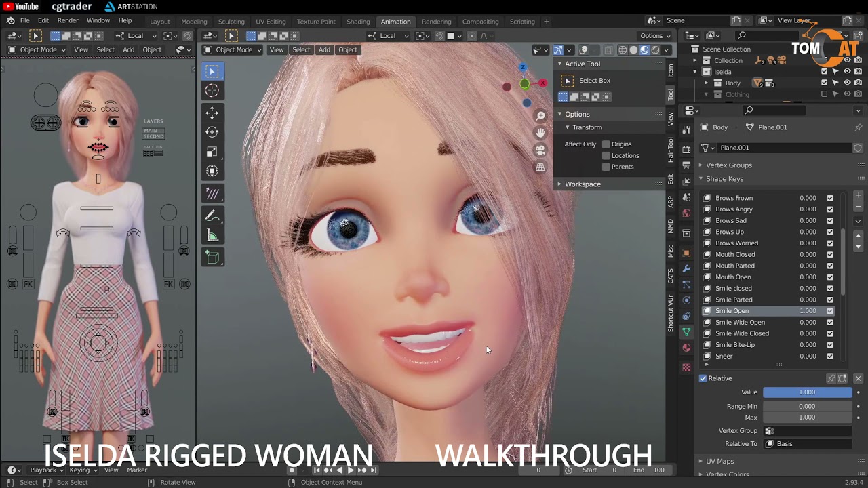868x488 pixels.
Task: Enable the Locations checkbox
Action: tap(606, 156)
